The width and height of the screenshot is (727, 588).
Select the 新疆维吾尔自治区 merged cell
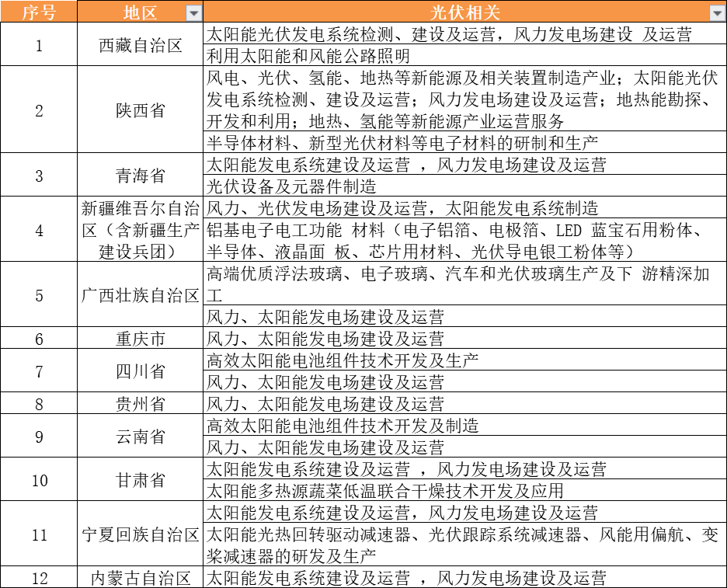141,230
